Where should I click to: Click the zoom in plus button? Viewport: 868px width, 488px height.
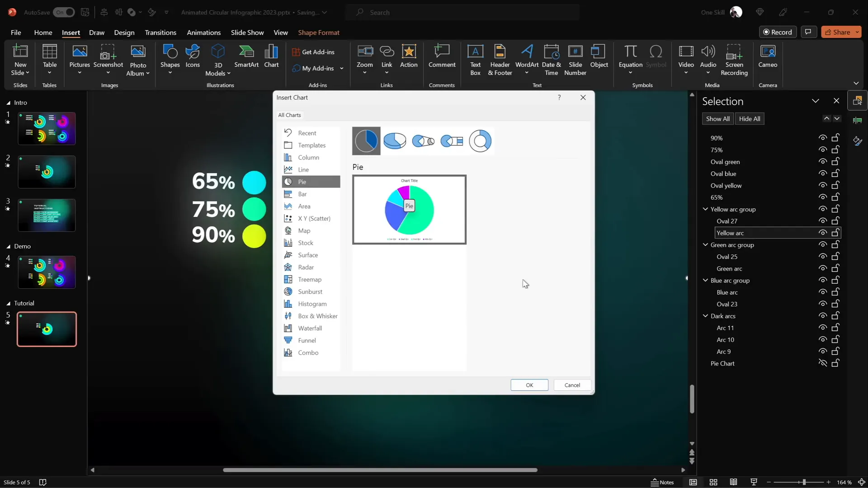829,482
